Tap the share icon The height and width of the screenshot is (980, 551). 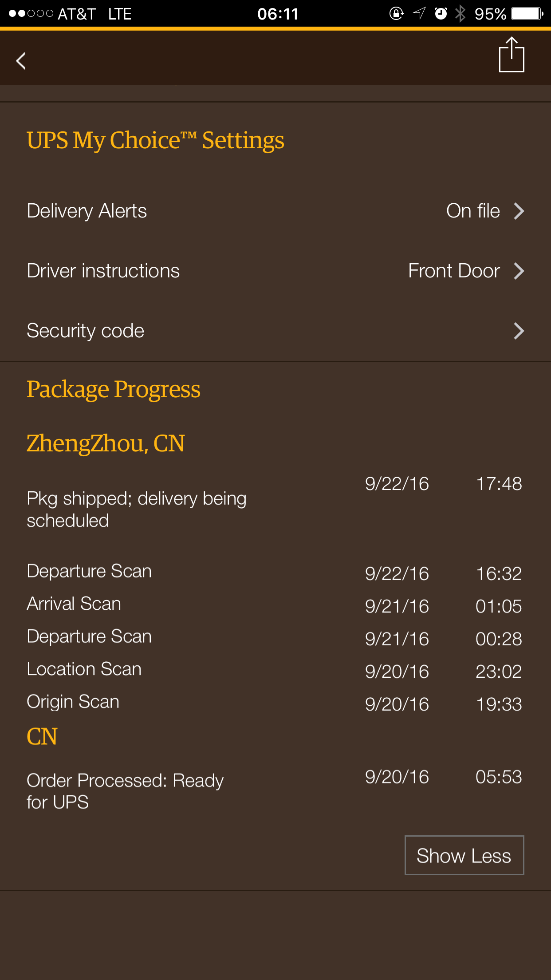[512, 55]
